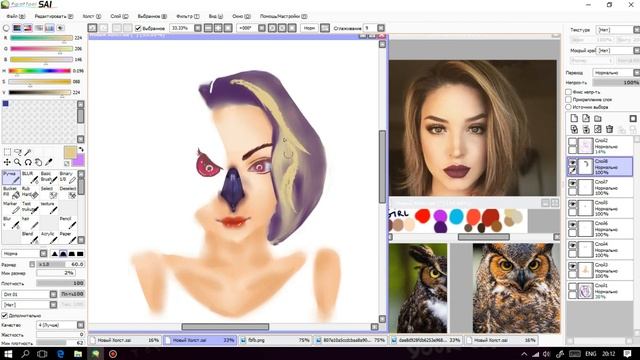Viewport: 640px width, 360px height.
Task: Open the Текстура layer texture dropdown
Action: pos(636,30)
